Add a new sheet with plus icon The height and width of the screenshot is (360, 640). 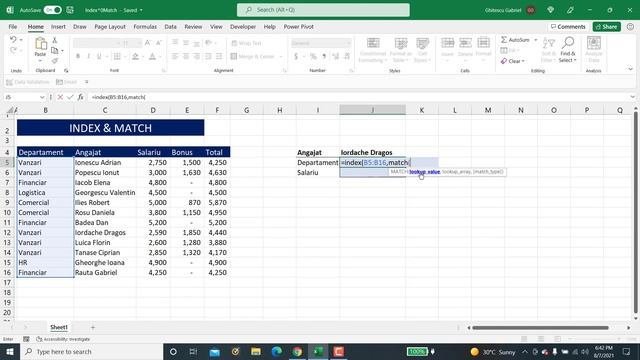(93, 327)
